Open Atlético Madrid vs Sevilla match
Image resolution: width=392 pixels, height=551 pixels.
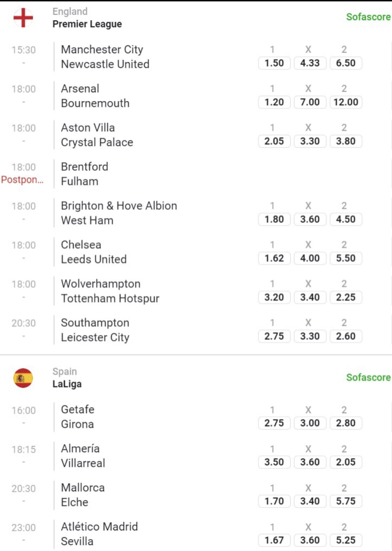coord(99,534)
